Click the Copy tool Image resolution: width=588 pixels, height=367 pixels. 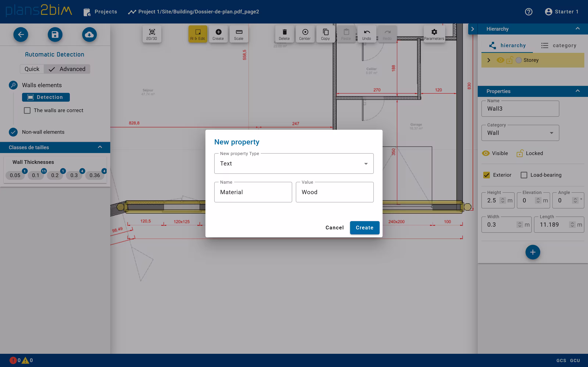325,34
